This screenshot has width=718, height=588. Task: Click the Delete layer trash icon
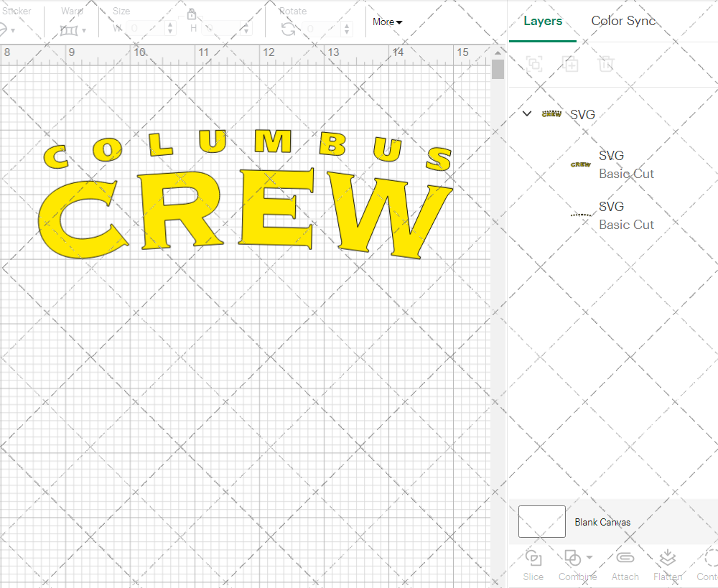(607, 64)
